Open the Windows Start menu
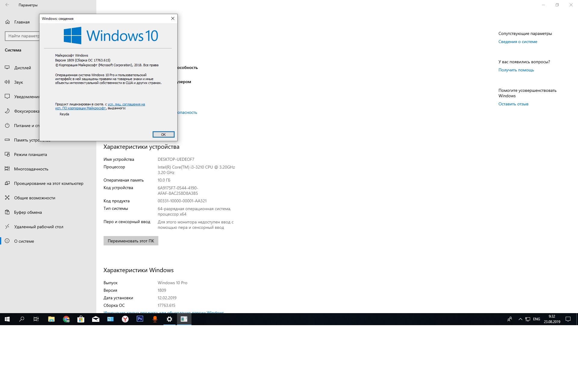Image resolution: width=578 pixels, height=392 pixels. click(7, 319)
